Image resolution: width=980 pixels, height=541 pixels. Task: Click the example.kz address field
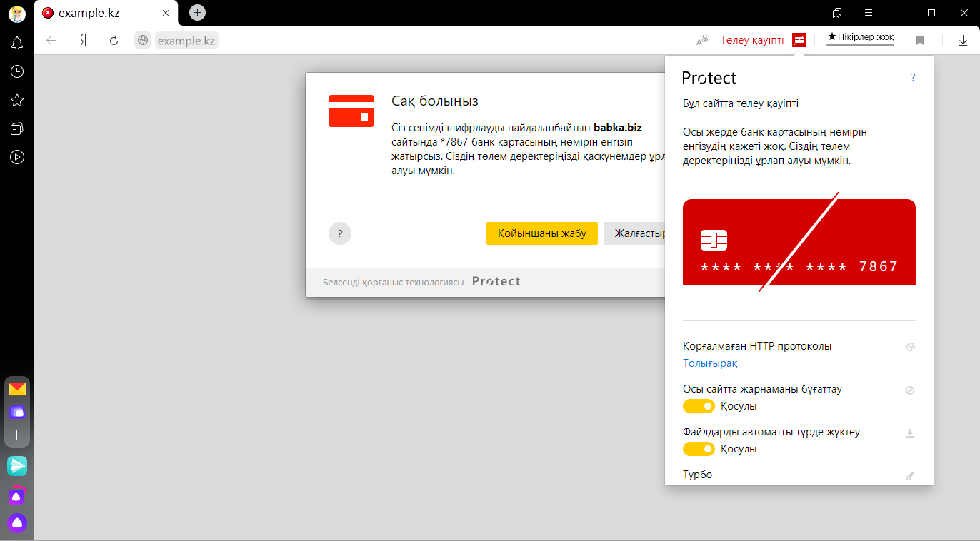pos(186,41)
